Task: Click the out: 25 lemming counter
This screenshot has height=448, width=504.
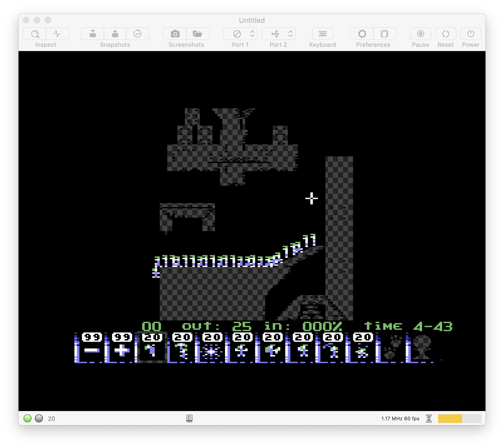Action: pos(217,326)
